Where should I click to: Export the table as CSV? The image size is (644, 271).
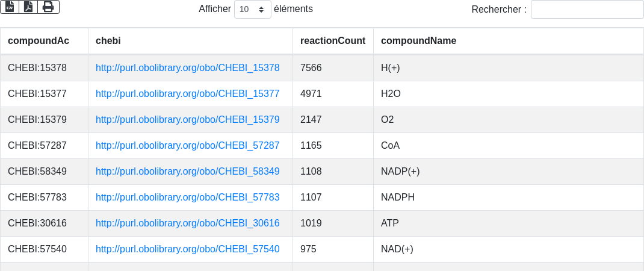[10, 7]
